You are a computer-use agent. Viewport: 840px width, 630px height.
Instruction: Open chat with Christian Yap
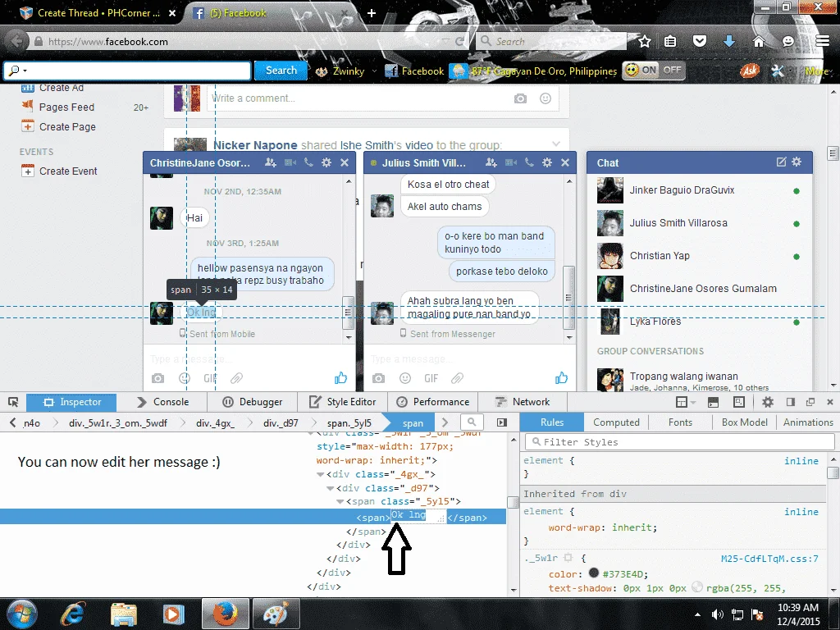tap(699, 256)
